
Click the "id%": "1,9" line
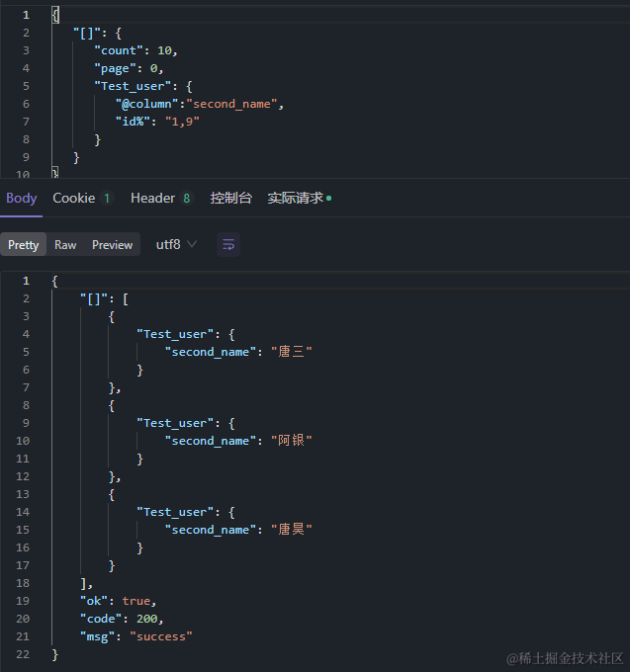(x=157, y=122)
